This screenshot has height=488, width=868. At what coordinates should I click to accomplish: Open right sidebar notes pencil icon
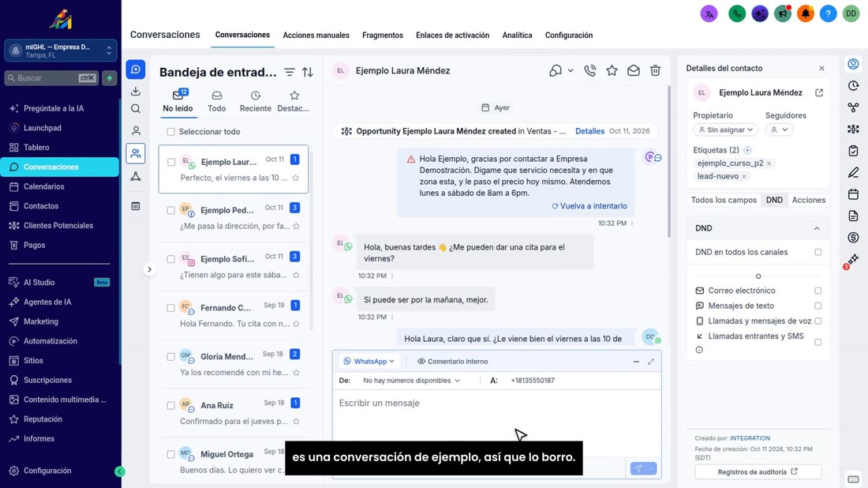[853, 173]
